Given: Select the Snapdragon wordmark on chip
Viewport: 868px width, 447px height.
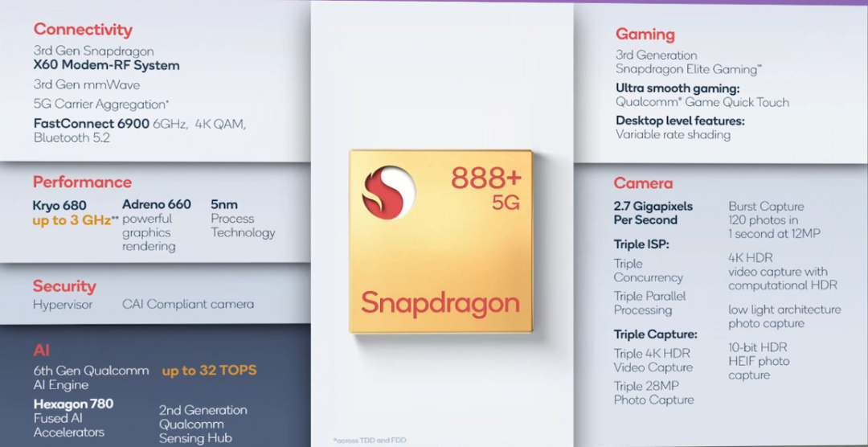Looking at the screenshot, I should (x=440, y=304).
